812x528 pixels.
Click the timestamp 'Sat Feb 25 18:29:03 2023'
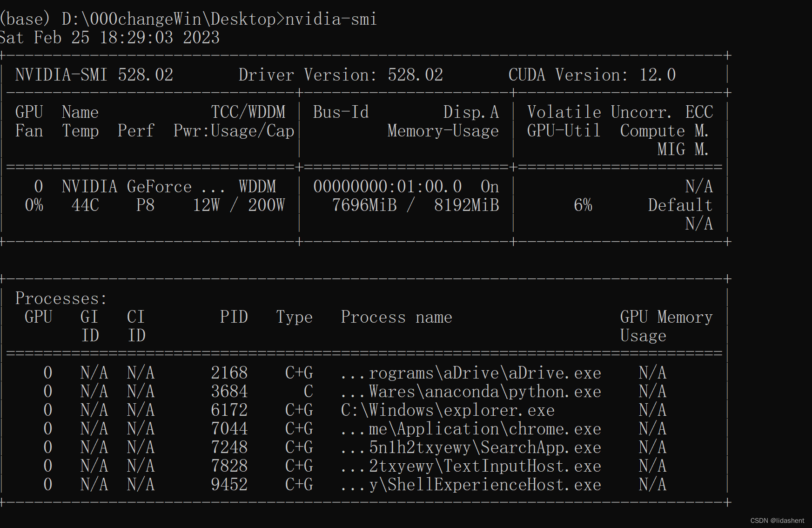click(x=110, y=38)
